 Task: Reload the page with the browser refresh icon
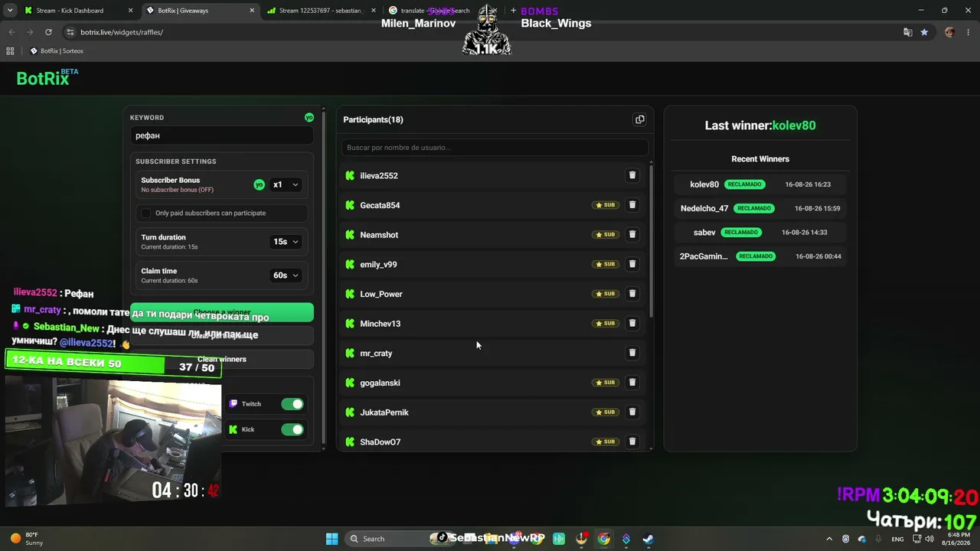click(x=48, y=32)
